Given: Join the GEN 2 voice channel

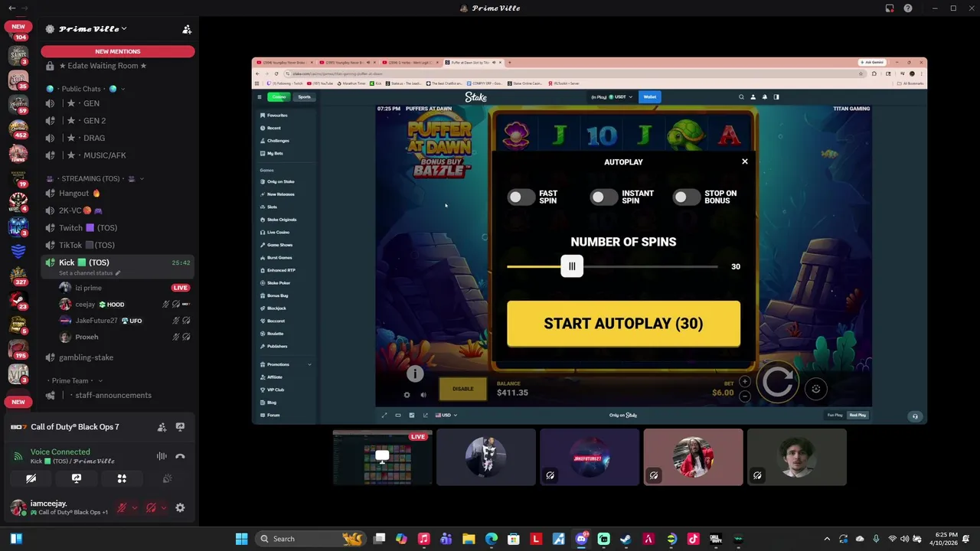Looking at the screenshot, I should coord(117,120).
